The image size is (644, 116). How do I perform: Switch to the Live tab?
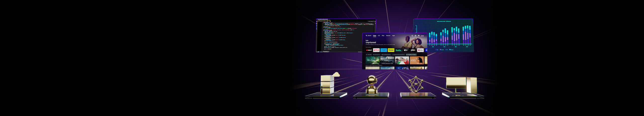coord(379,36)
